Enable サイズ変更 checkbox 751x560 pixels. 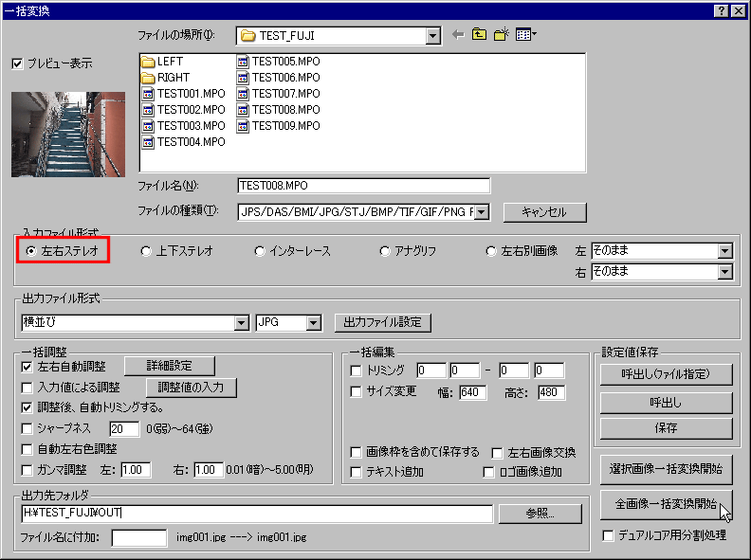[356, 392]
